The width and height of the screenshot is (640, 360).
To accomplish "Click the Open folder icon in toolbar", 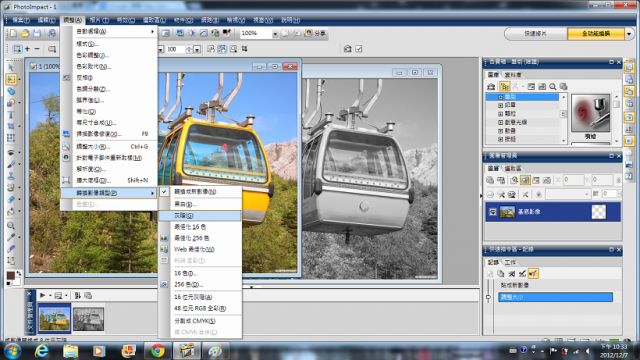I will [25, 33].
